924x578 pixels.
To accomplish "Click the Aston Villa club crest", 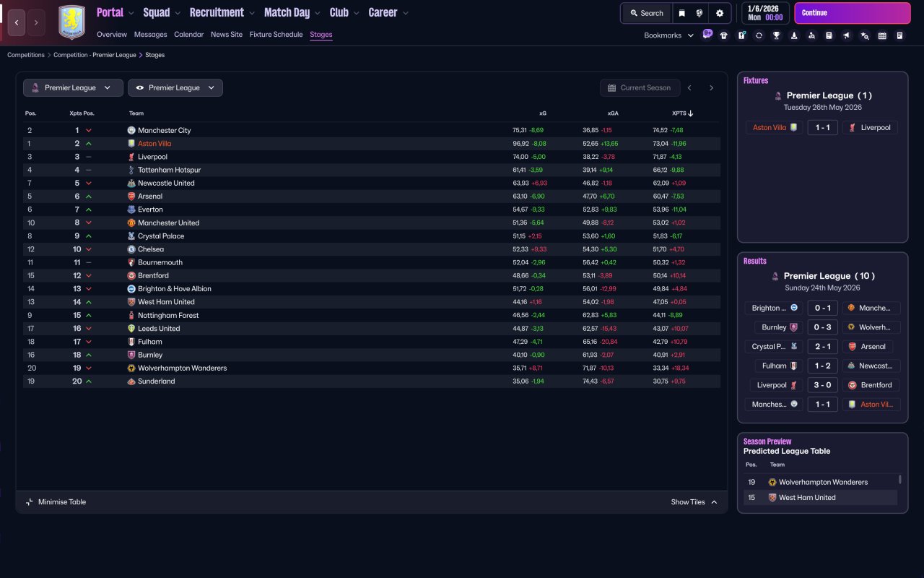I will pos(71,22).
